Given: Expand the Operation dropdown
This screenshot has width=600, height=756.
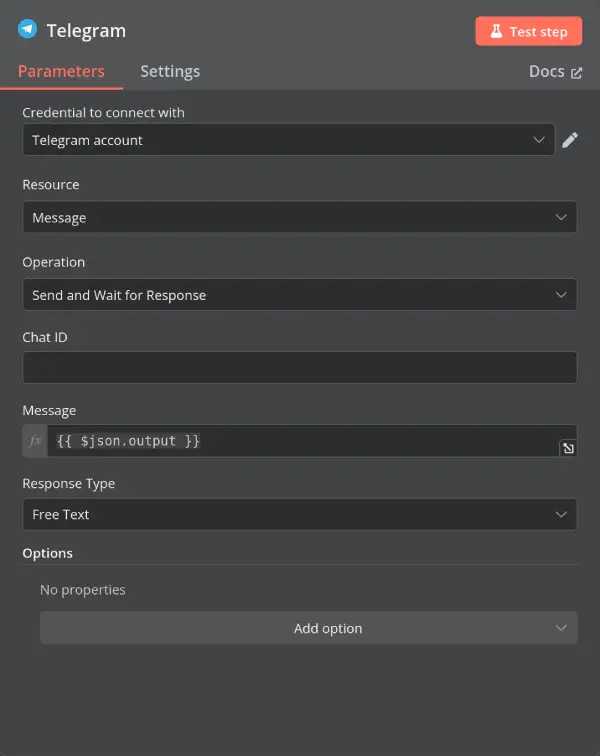Looking at the screenshot, I should pos(299,295).
